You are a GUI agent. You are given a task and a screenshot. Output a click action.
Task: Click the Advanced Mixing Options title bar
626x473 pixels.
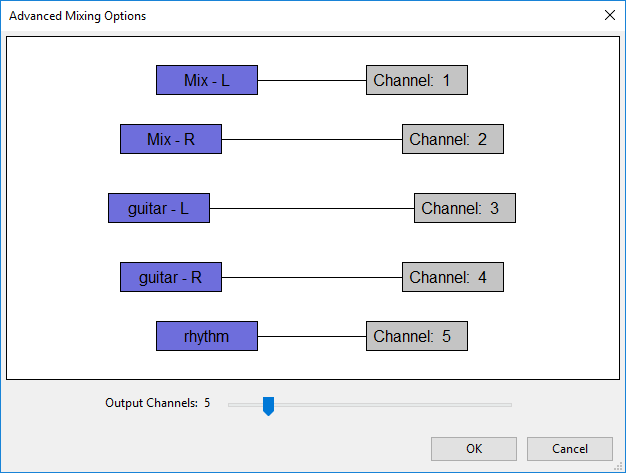pyautogui.click(x=300, y=15)
